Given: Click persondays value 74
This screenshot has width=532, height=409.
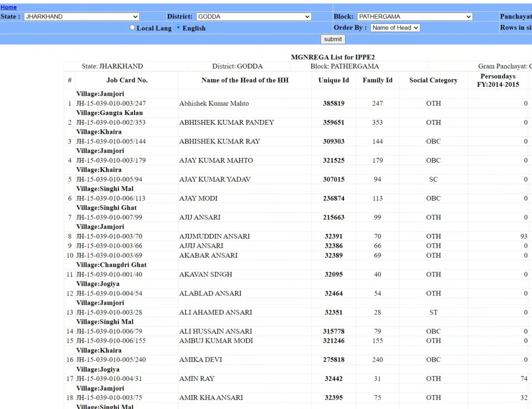Looking at the screenshot, I should (x=524, y=379).
